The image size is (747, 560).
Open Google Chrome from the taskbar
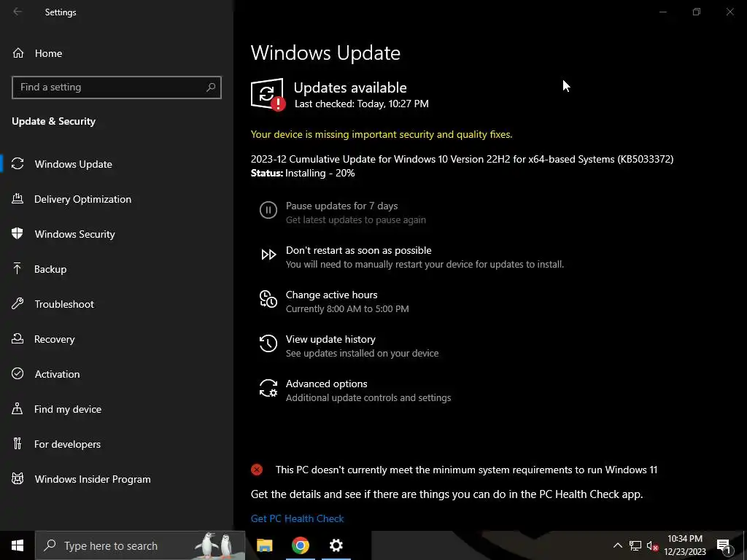300,545
